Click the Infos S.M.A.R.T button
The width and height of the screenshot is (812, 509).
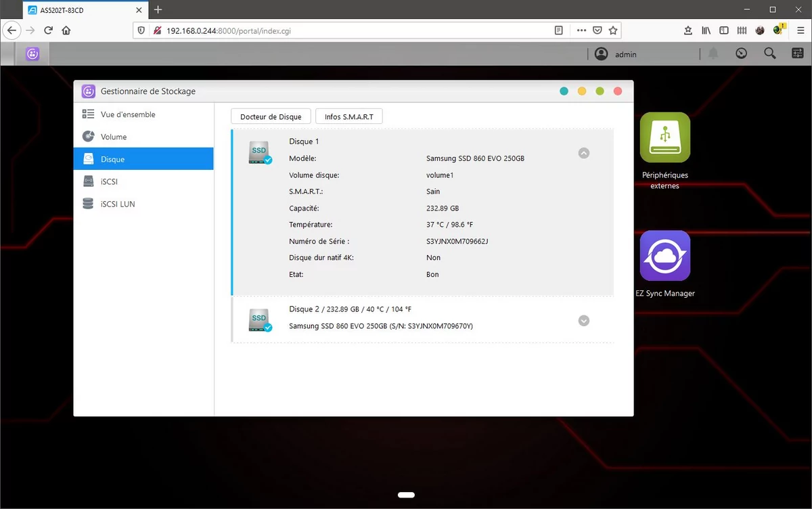(x=348, y=116)
